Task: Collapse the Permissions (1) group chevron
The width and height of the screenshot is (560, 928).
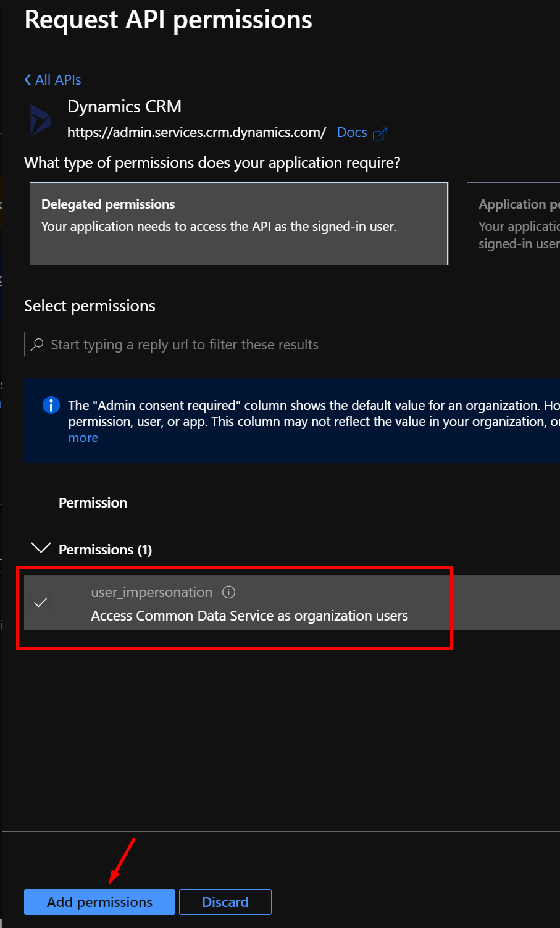Action: (x=41, y=548)
